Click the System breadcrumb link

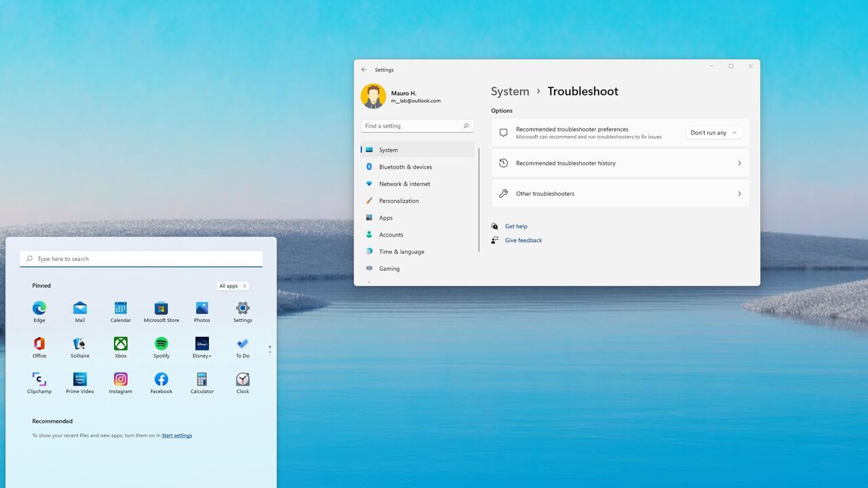510,91
